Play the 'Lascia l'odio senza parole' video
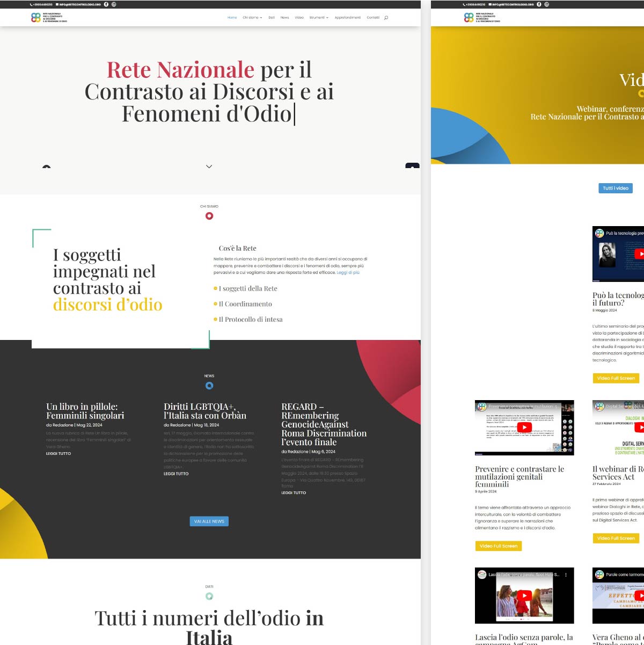 524,595
